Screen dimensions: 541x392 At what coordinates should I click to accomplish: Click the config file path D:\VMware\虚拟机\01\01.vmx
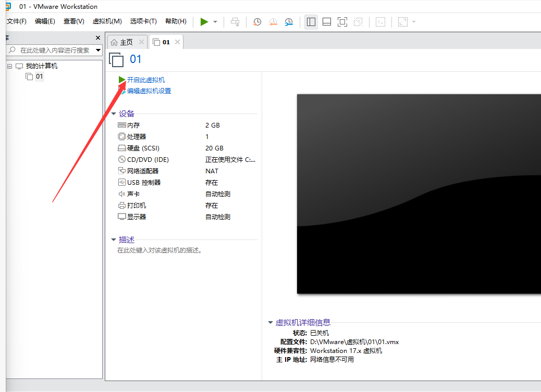tap(354, 342)
